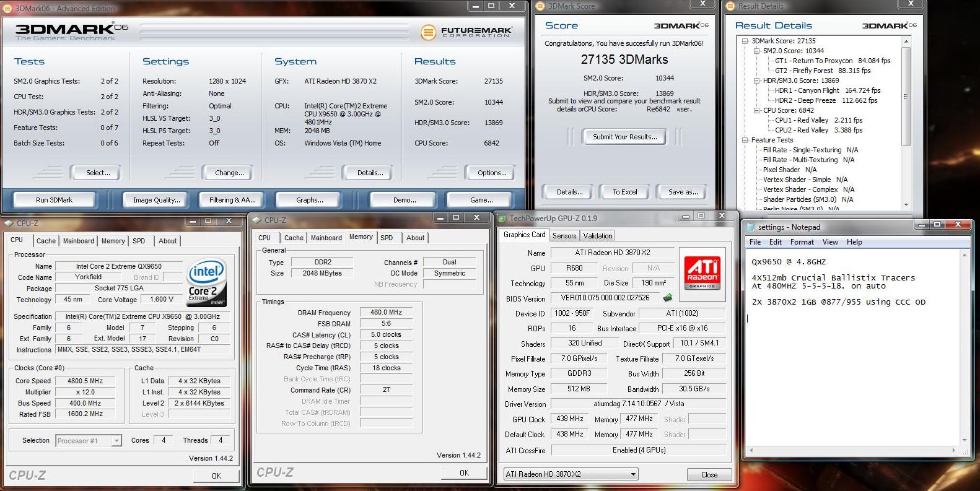Click the Intel Core 2 Extreme logo

(207, 283)
